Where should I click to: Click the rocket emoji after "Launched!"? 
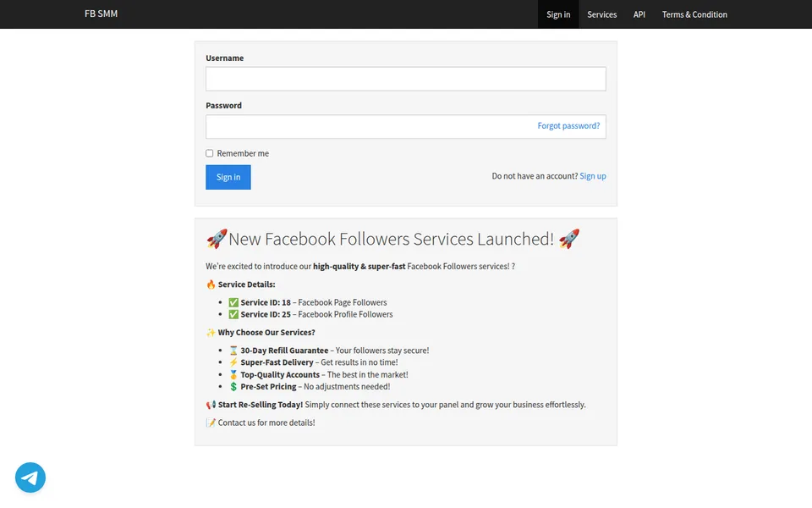[x=569, y=239]
